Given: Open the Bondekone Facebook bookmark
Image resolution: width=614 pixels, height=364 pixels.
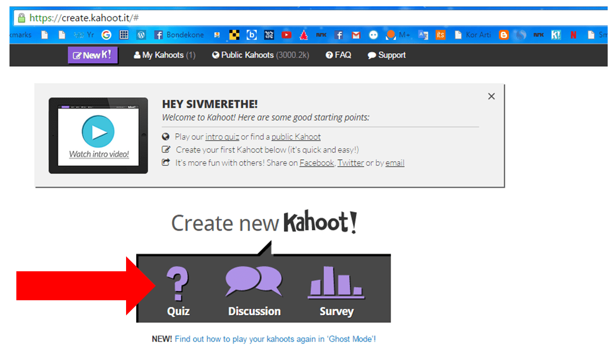Looking at the screenshot, I should click(x=179, y=35).
